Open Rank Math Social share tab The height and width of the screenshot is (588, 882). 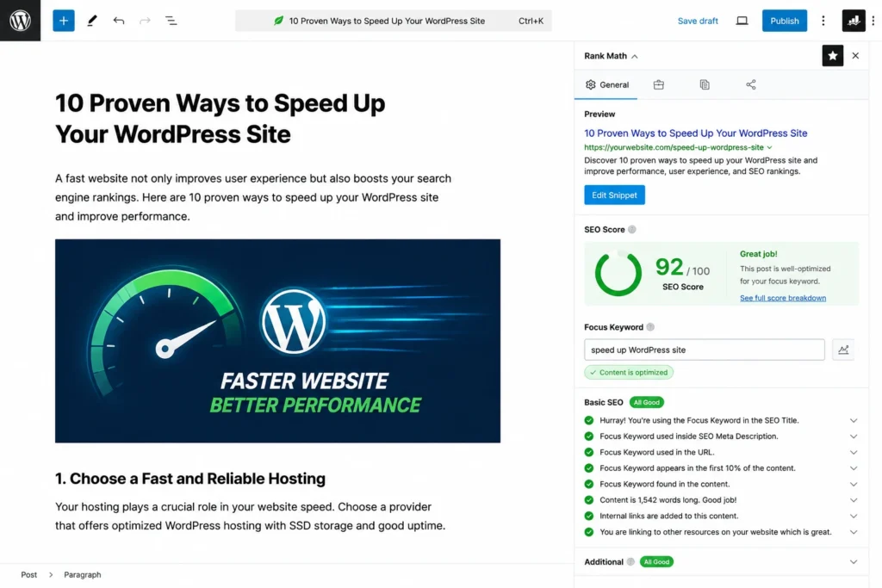pos(751,85)
